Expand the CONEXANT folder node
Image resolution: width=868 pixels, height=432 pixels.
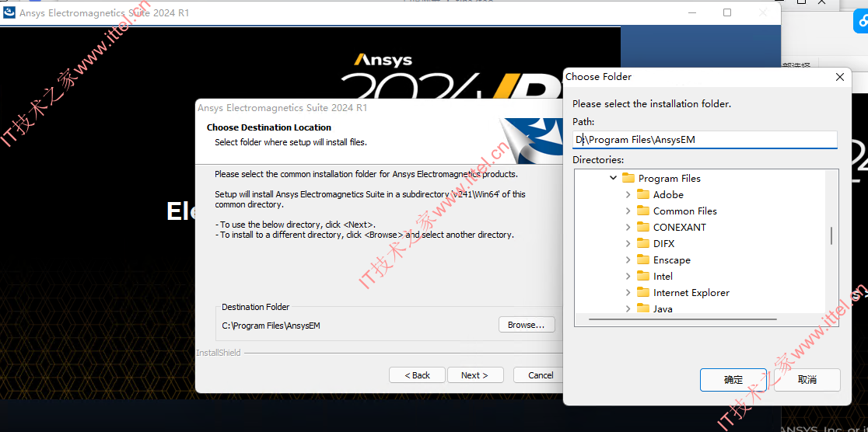point(628,228)
